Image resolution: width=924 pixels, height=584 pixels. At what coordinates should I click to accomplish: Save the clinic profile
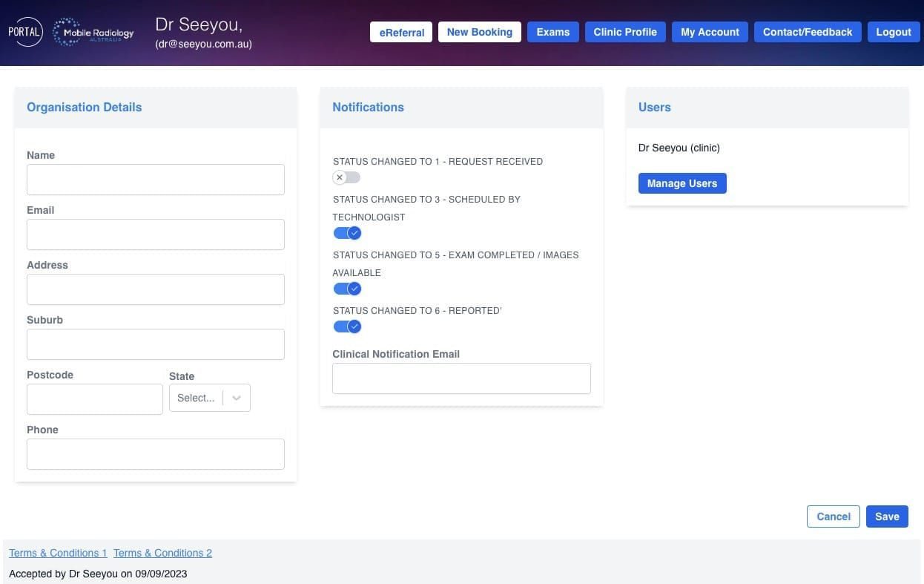click(887, 516)
